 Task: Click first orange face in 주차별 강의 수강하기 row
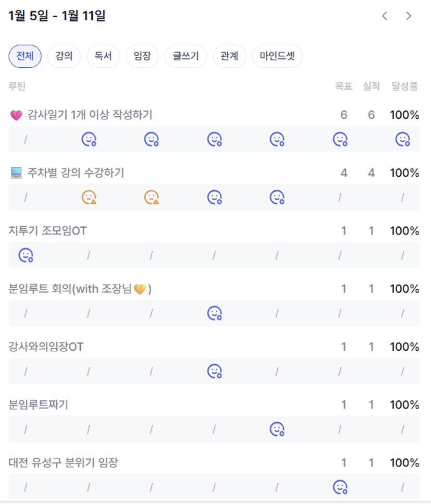click(89, 198)
